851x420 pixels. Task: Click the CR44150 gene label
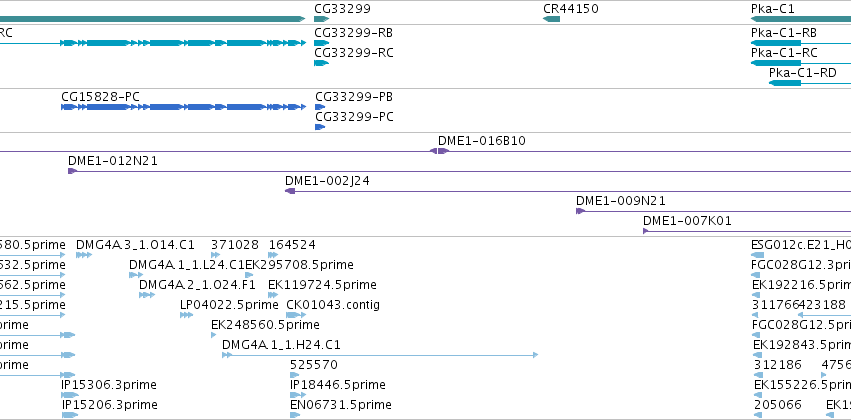[570, 9]
